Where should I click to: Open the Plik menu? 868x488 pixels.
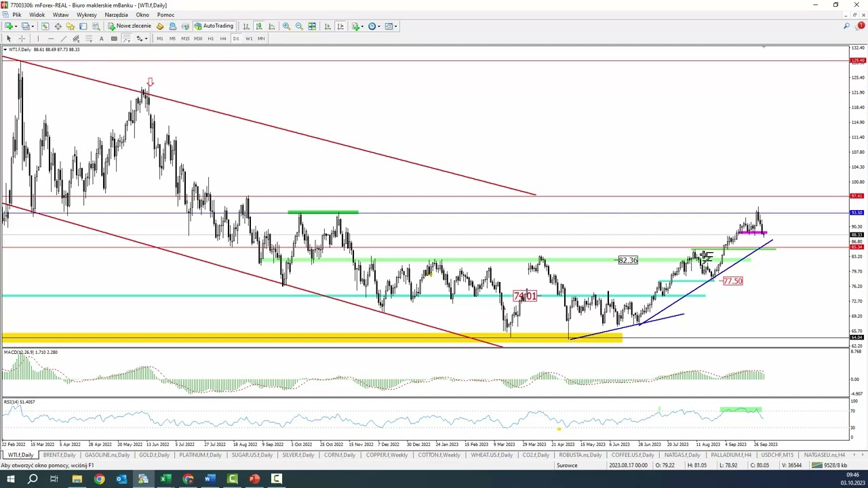[16, 15]
